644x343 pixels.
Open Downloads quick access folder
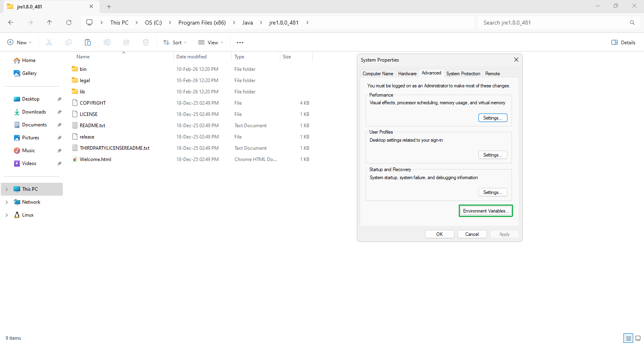pos(34,112)
